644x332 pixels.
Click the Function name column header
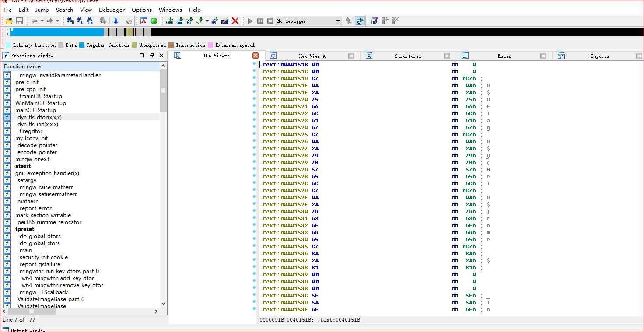coord(81,66)
